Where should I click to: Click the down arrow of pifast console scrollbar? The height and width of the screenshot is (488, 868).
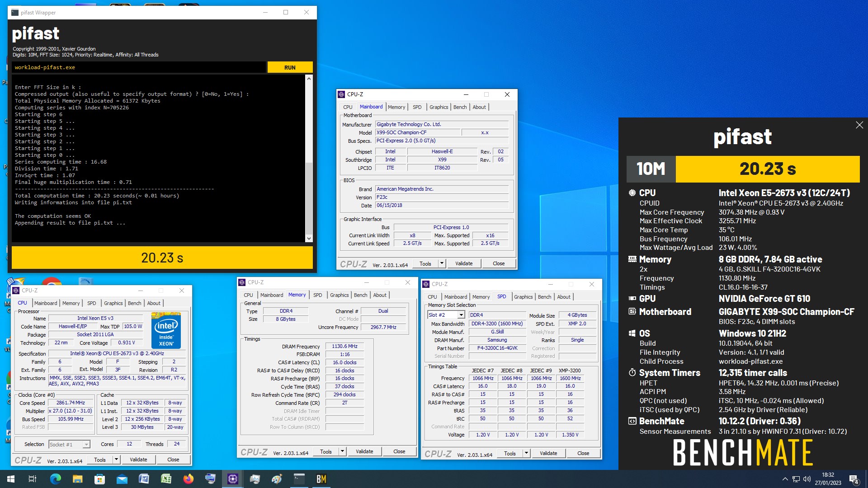tap(309, 239)
